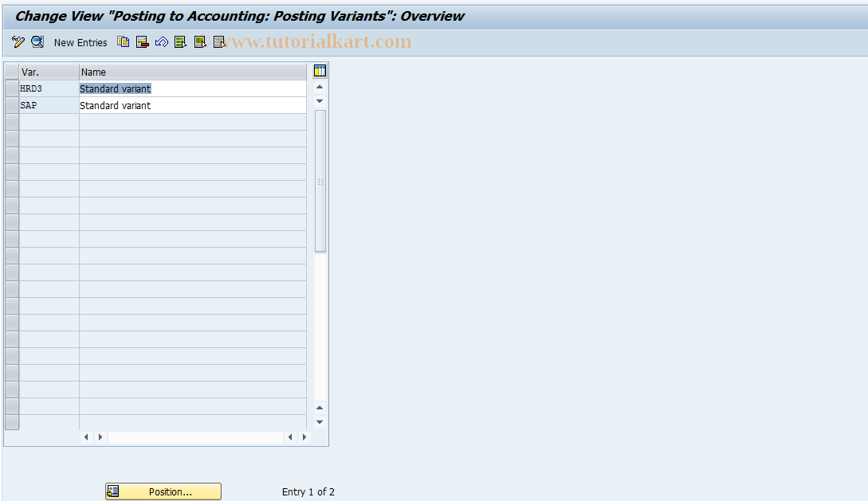Click the top up arrow of the vertical scrollbar
Screen dimensions: 868x501
(320, 87)
